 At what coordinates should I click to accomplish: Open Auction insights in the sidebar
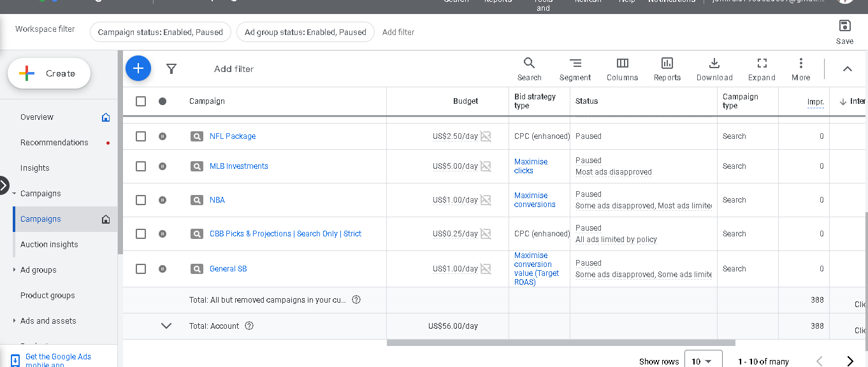click(49, 244)
